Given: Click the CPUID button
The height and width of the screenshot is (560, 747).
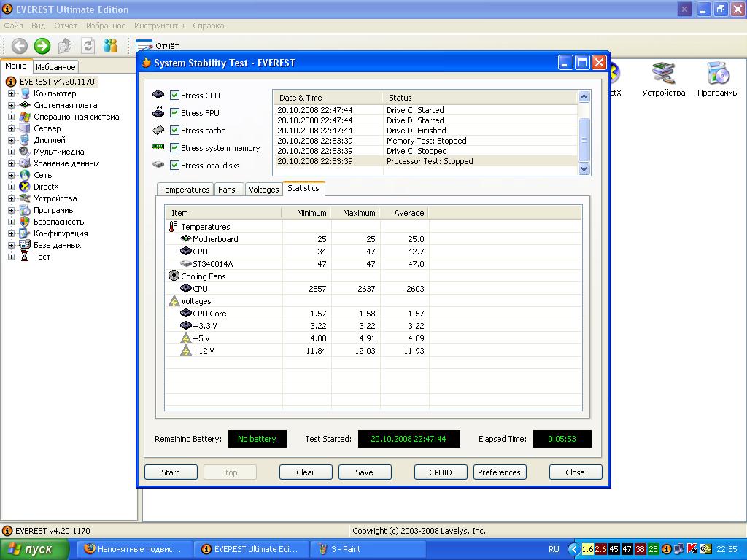Looking at the screenshot, I should pos(441,472).
